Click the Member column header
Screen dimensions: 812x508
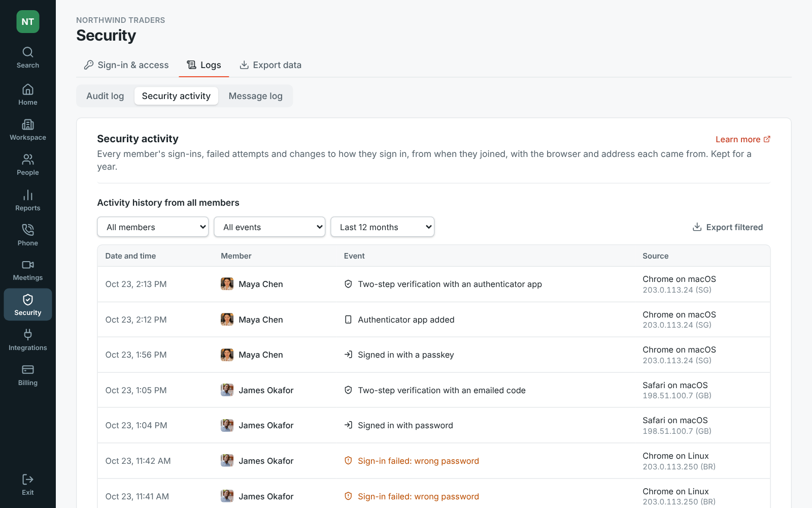click(236, 256)
